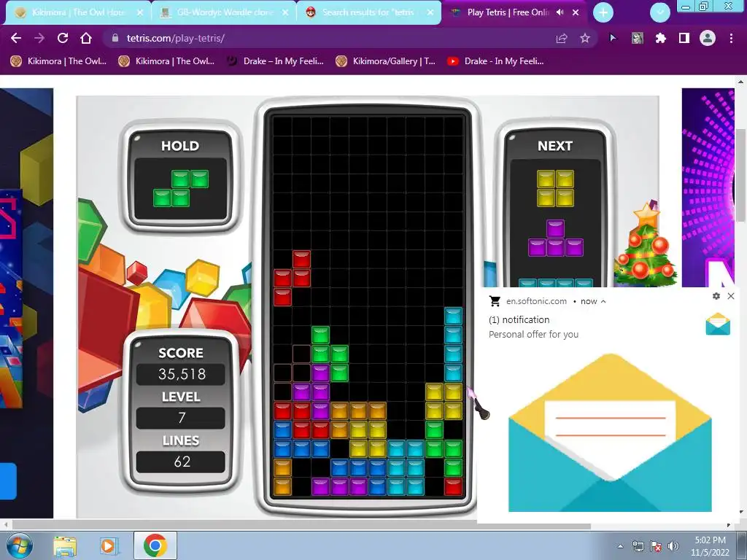The height and width of the screenshot is (560, 747).
Task: Click the Christmas tree decoration icon
Action: 646,244
